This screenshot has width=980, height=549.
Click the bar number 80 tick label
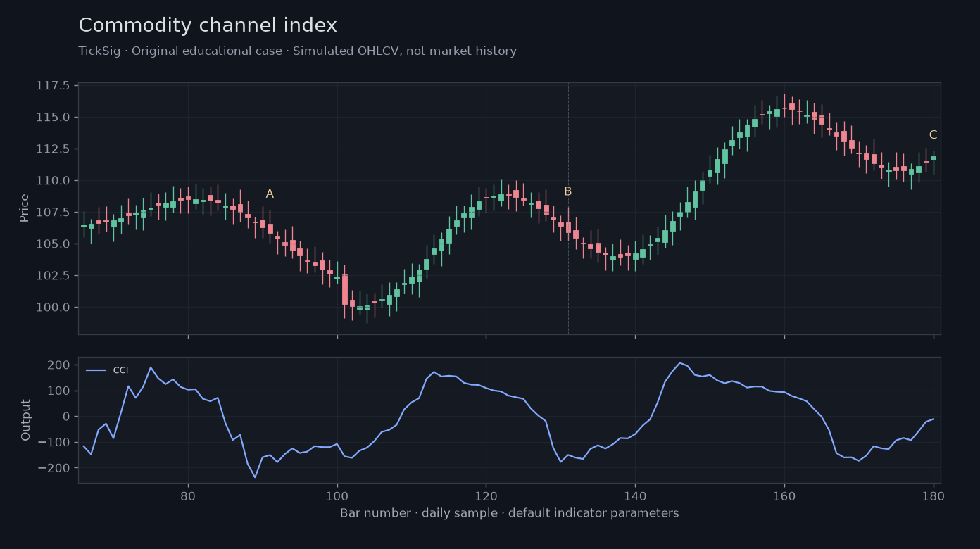coord(188,495)
